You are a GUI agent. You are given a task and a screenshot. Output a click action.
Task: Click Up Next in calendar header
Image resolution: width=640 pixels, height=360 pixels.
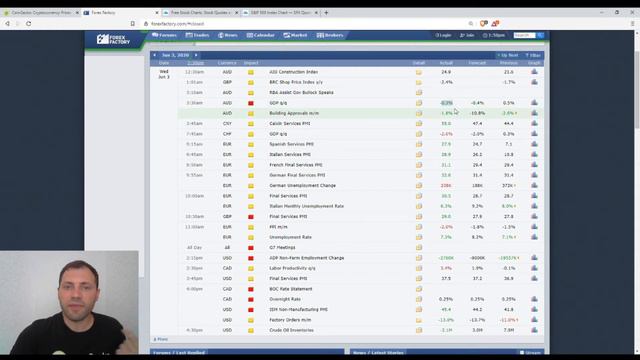pos(507,55)
